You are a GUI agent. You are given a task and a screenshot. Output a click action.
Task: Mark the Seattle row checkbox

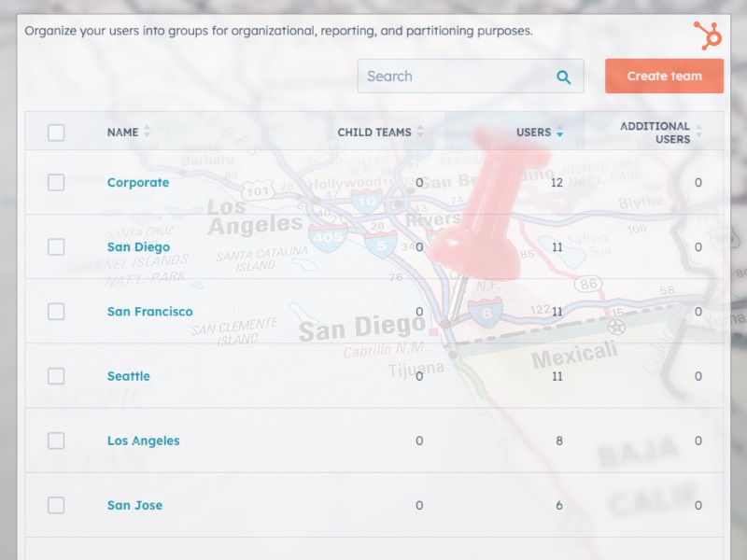click(x=56, y=376)
